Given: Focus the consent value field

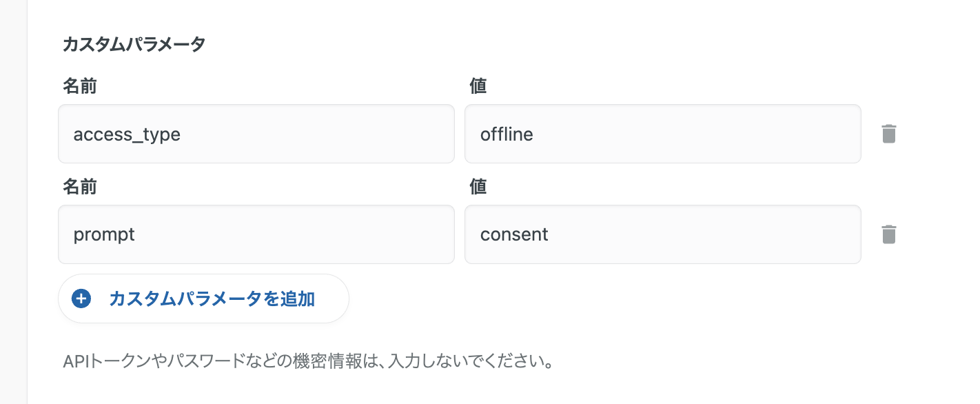Looking at the screenshot, I should 662,234.
